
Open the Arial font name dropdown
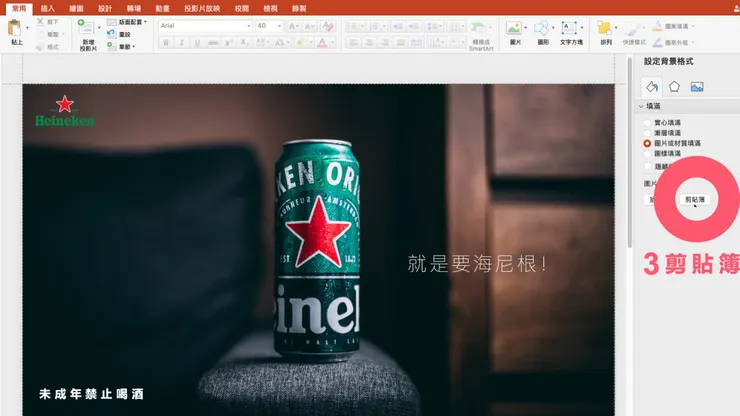pyautogui.click(x=249, y=26)
